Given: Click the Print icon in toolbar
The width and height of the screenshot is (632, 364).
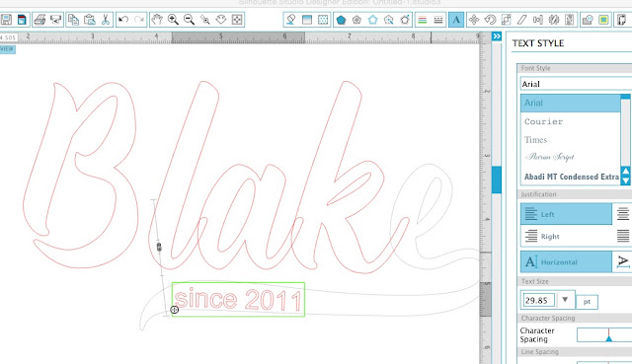Looking at the screenshot, I should tap(39, 20).
